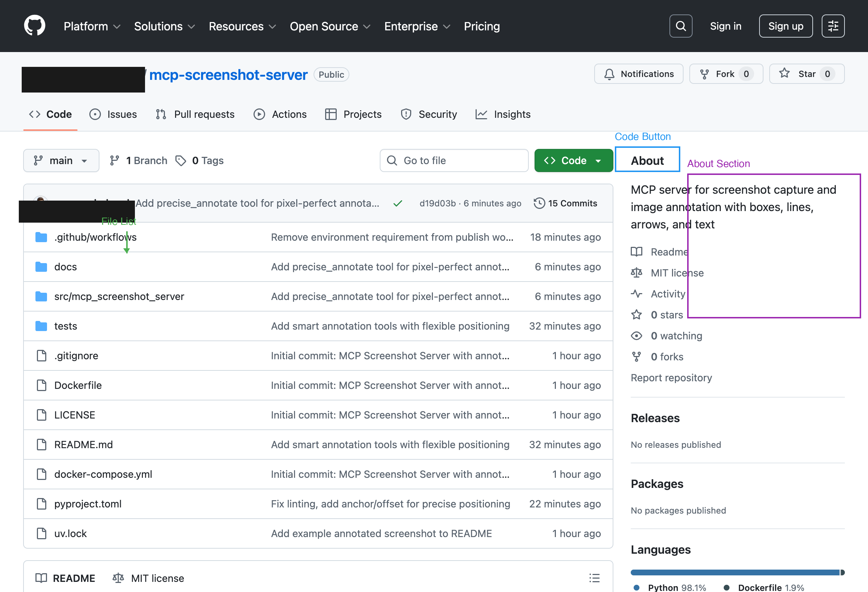The image size is (868, 592).
Task: Open the search magnifier button
Action: coord(681,26)
